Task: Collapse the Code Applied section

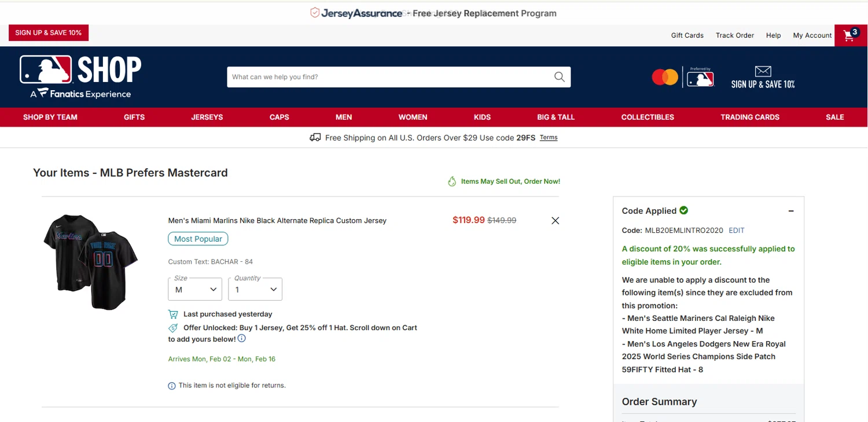Action: (791, 211)
